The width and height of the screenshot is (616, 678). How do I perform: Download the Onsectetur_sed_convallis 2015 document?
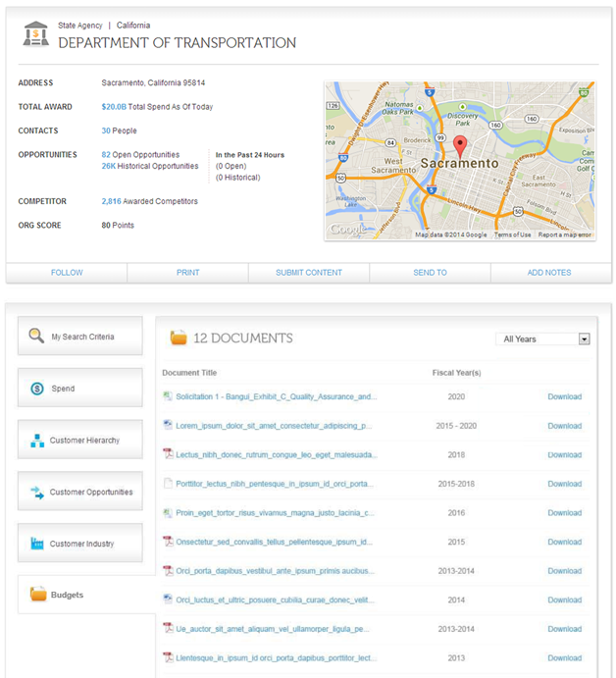pos(565,542)
